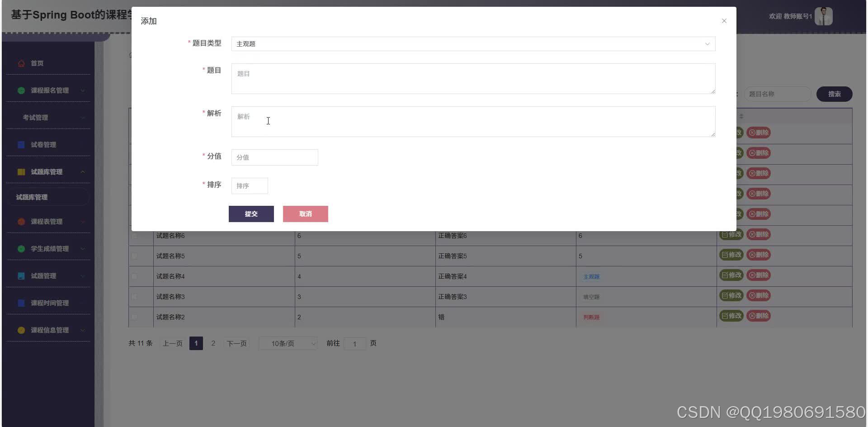Expand the 课程表管理 menu chevron
The image size is (868, 427).
point(83,222)
